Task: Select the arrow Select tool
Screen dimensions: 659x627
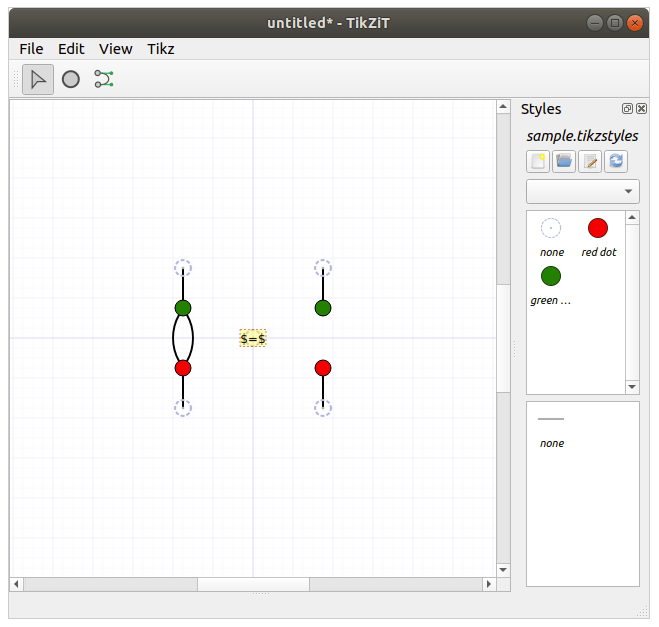Action: [x=38, y=79]
